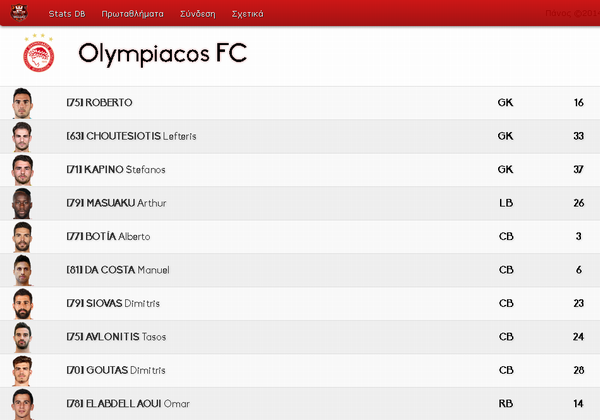Click the Πάνος ©2014 footer text
Screen dimensions: 600x420
pos(572,13)
